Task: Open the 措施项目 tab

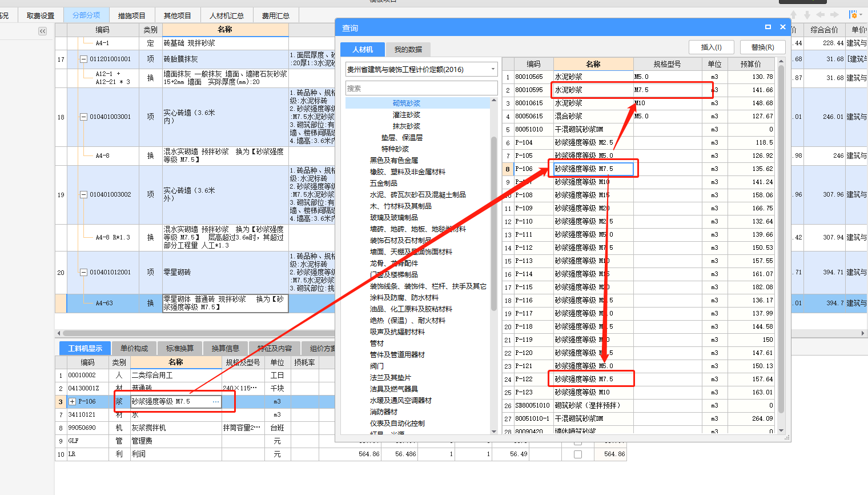Action: tap(132, 15)
